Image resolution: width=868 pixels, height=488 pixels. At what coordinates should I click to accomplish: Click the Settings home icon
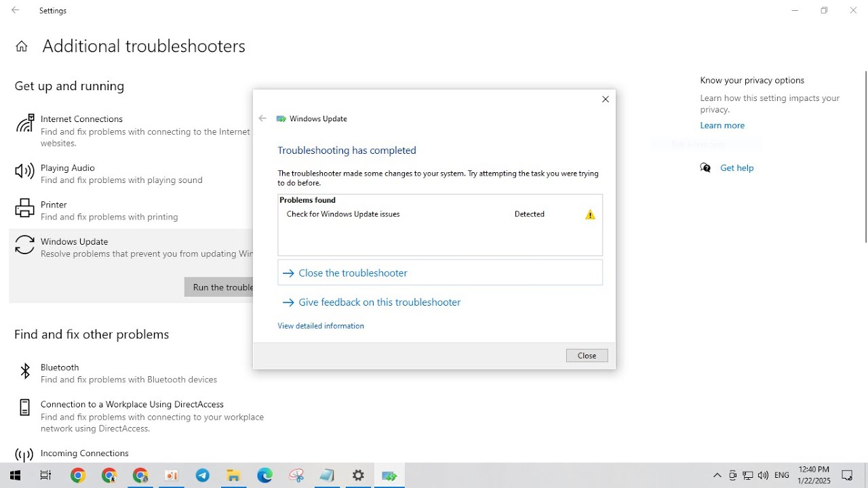pyautogui.click(x=22, y=46)
